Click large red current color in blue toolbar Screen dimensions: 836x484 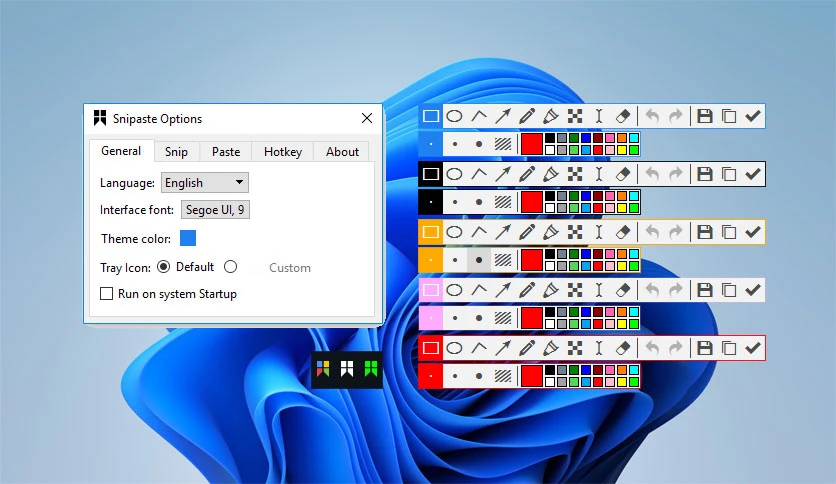[532, 144]
